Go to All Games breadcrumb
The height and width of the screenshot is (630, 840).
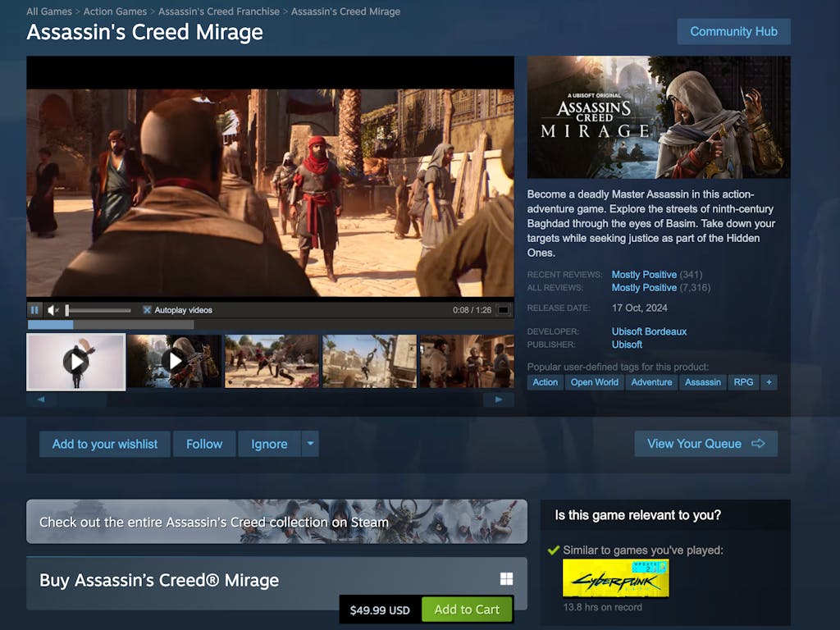pos(49,11)
